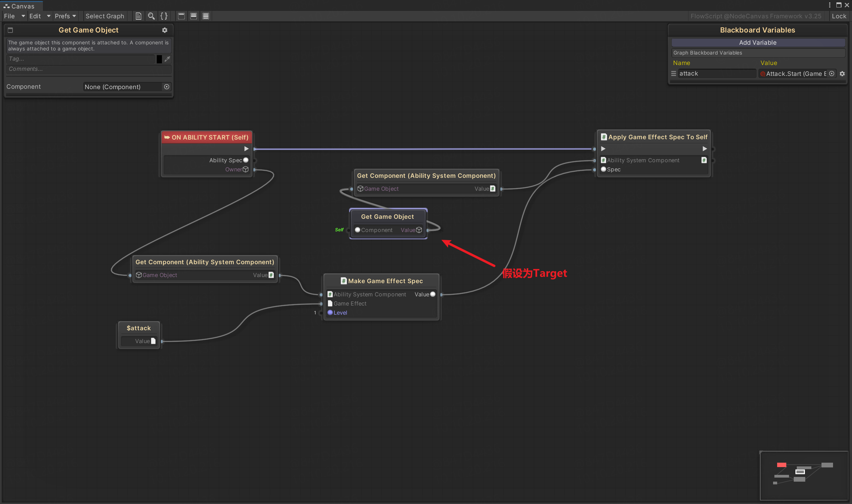Click the eyedropper icon beside the Tag field
This screenshot has height=504, width=852.
click(167, 59)
